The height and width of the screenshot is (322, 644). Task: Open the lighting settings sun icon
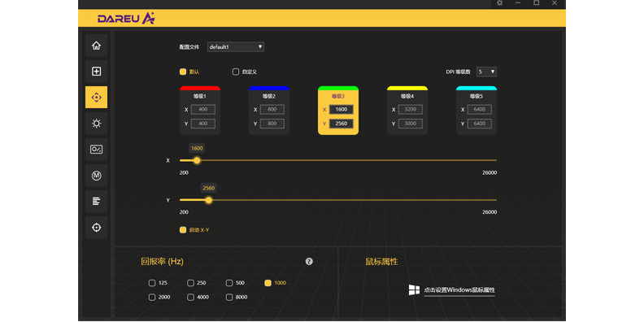96,124
